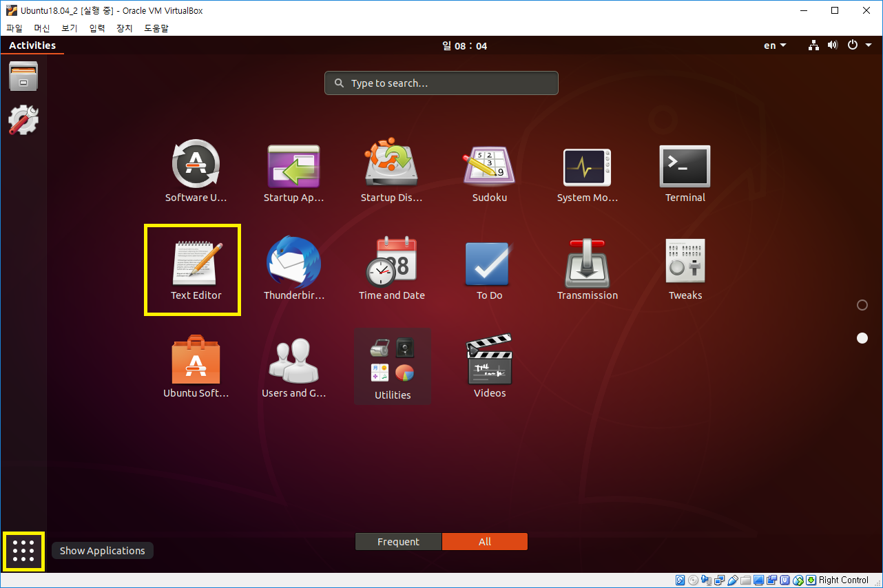883x588 pixels.
Task: Open Startup Applications
Action: [293, 171]
